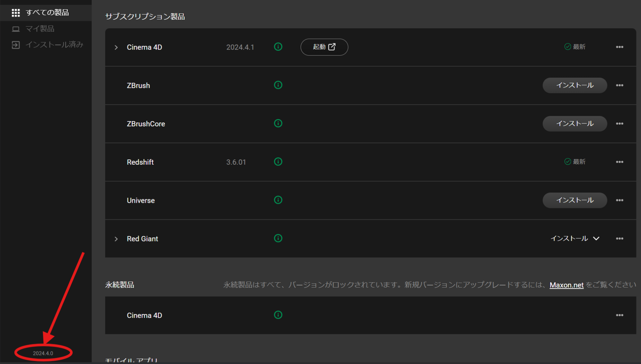Viewport: 641px width, 364px height.
Task: Open more options menu for Universe
Action: pos(620,200)
